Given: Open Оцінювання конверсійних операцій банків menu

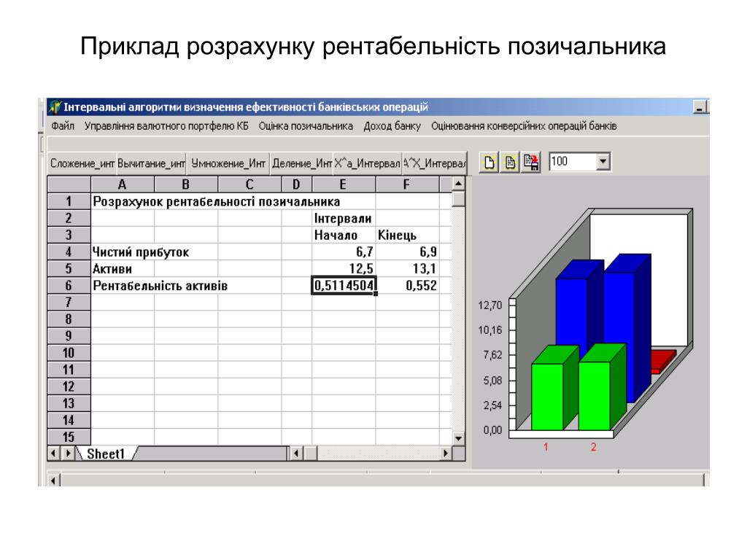Looking at the screenshot, I should 524,126.
